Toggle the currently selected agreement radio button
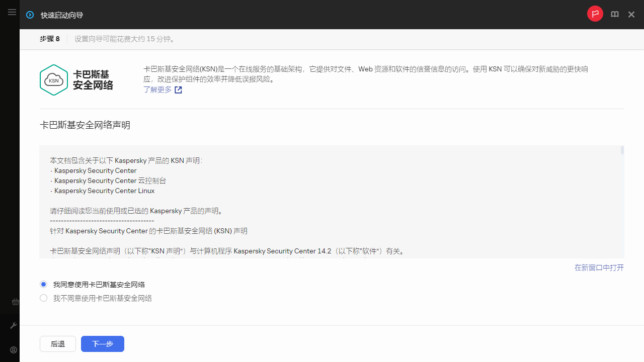This screenshot has width=644, height=362. pyautogui.click(x=43, y=284)
